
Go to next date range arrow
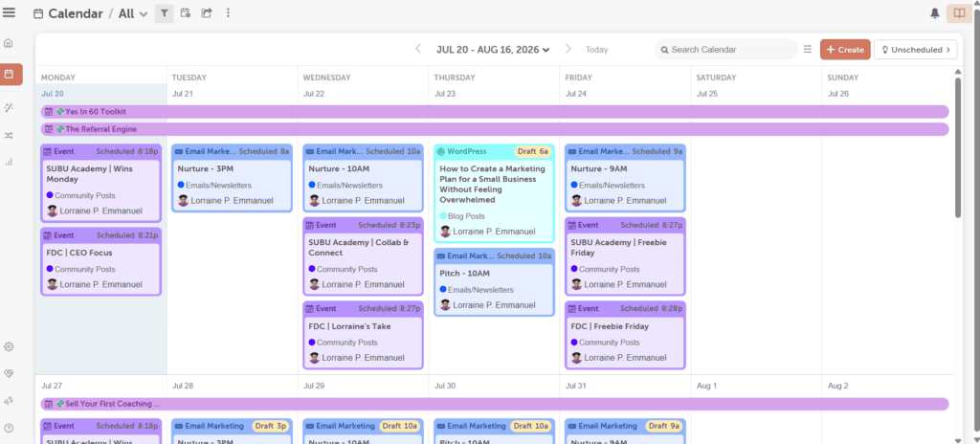(568, 49)
